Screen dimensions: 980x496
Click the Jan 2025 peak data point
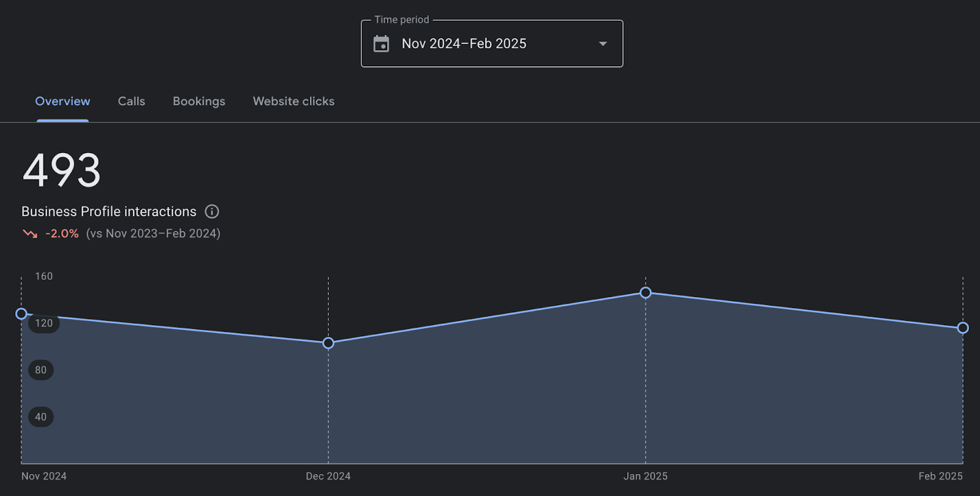point(646,293)
